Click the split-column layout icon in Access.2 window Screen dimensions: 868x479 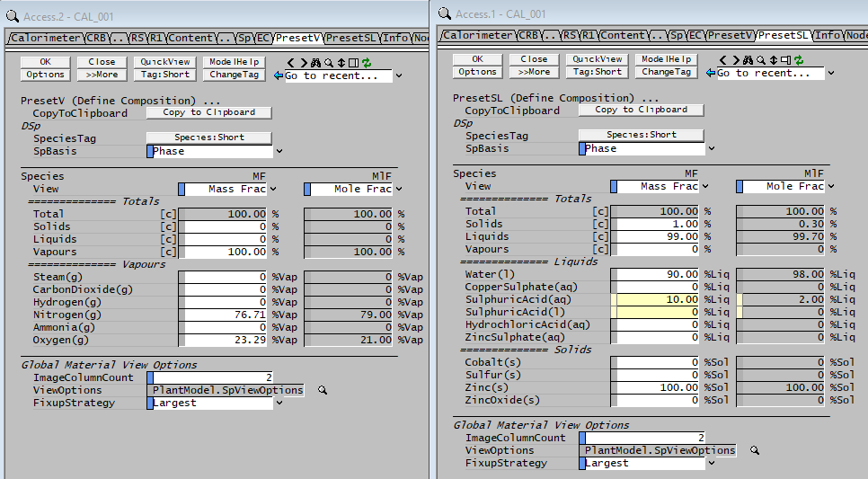[353, 63]
